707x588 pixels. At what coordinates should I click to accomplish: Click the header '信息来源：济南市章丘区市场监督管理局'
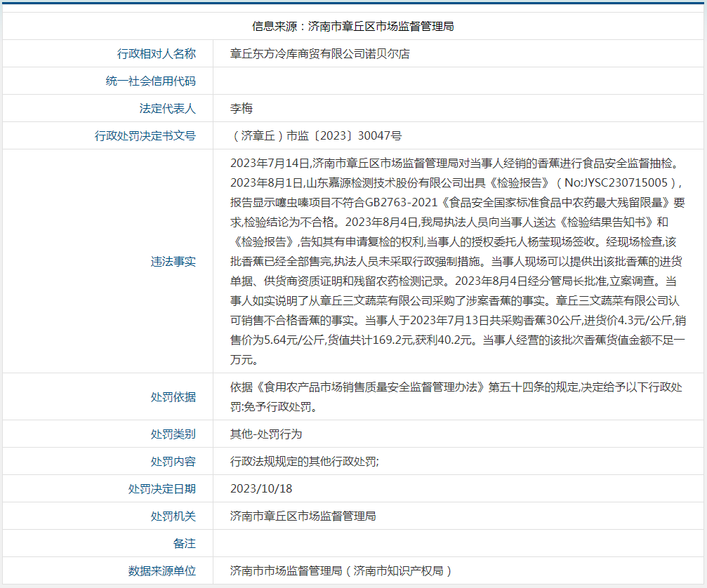coord(352,27)
